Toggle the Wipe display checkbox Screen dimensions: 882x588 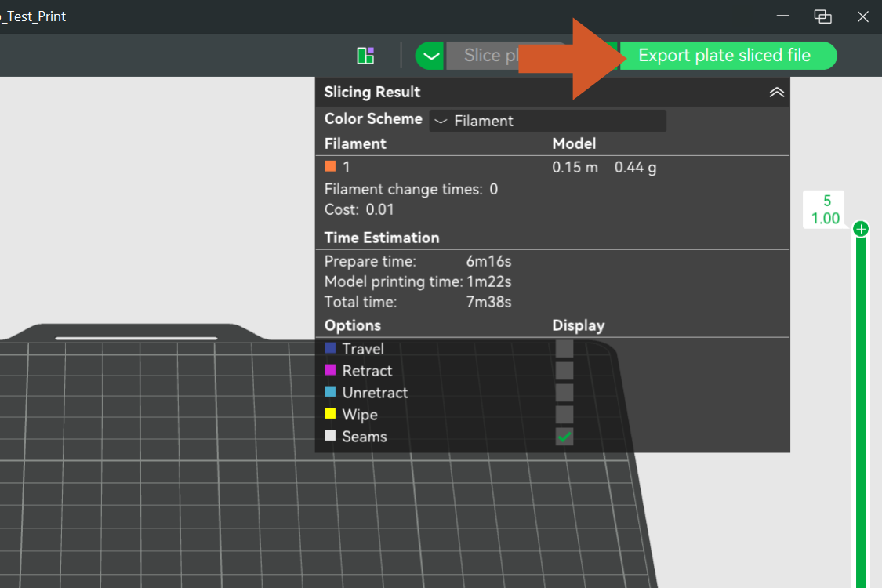tap(564, 415)
